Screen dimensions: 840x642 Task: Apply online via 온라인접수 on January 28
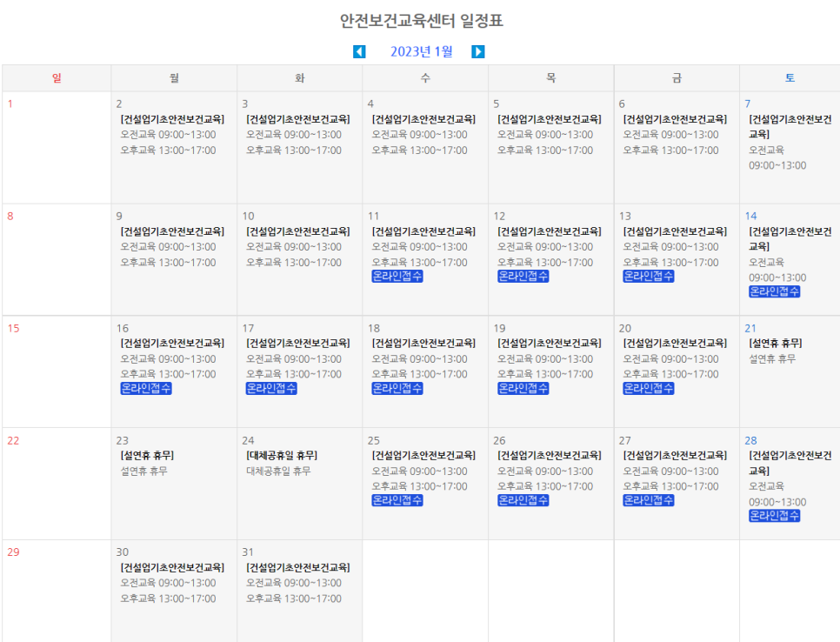[x=774, y=516]
